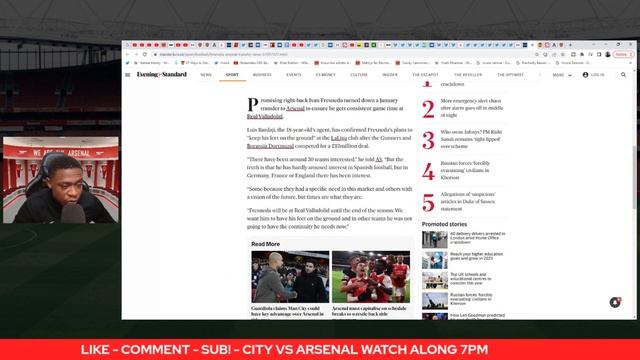Open THE OPTIMIST section
640x360 pixels.
510,75
